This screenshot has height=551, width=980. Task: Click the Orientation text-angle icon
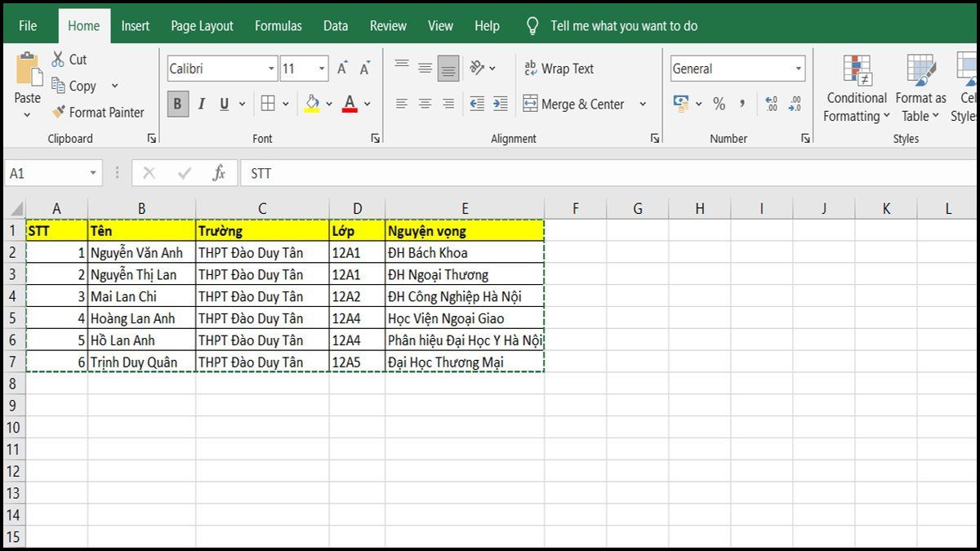click(478, 69)
